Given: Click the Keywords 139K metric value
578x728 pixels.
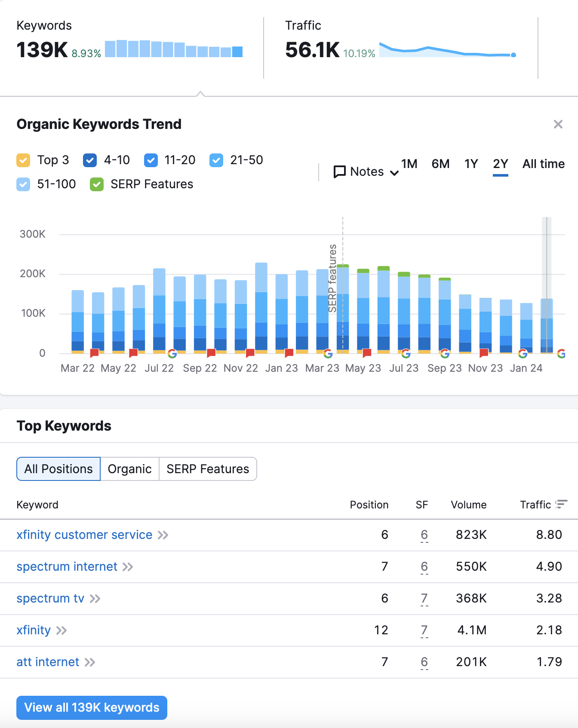Looking at the screenshot, I should (42, 50).
